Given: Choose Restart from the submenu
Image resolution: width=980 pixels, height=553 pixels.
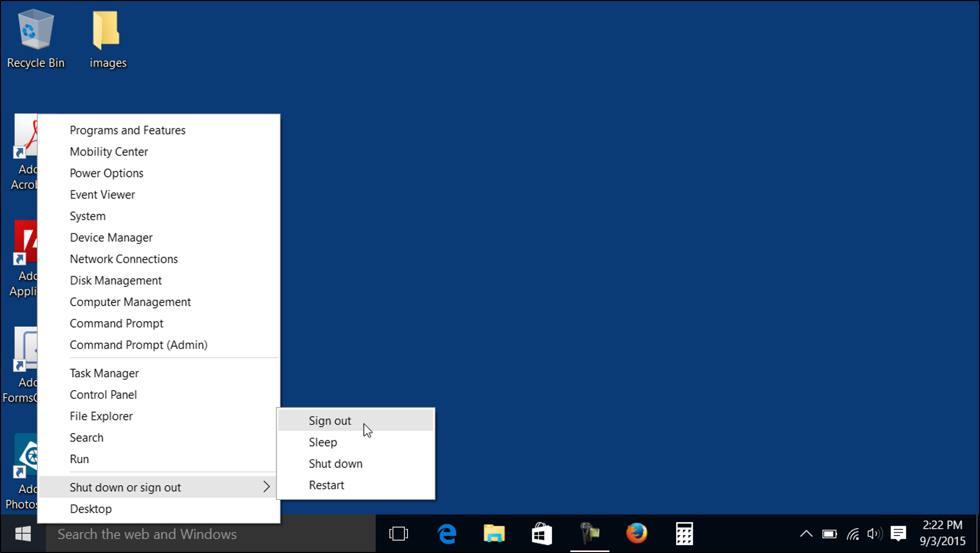Looking at the screenshot, I should [x=326, y=485].
